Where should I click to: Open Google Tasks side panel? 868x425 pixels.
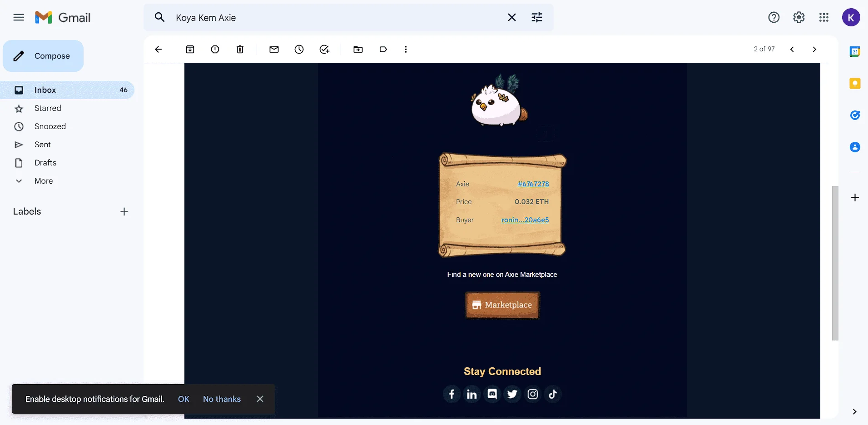pyautogui.click(x=855, y=115)
